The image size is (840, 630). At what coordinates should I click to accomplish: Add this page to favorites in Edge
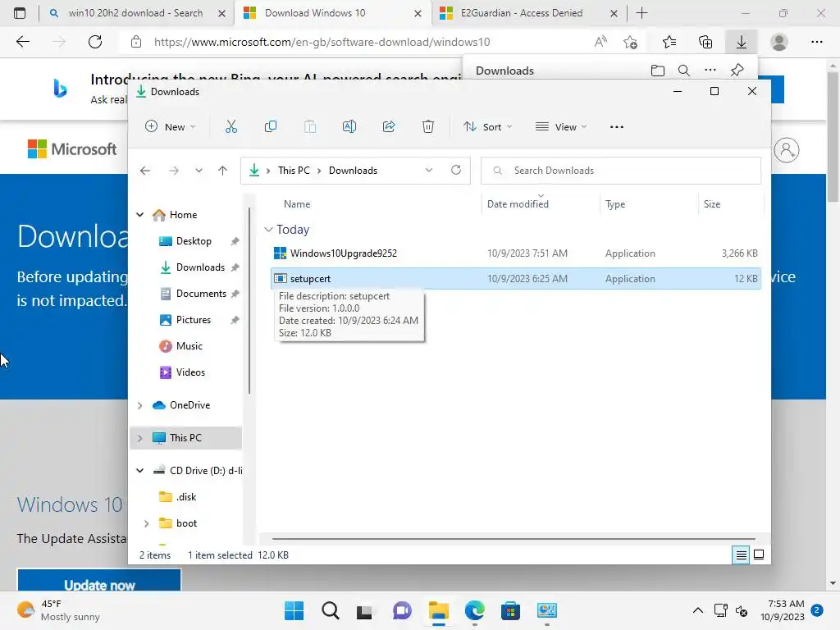coord(631,42)
